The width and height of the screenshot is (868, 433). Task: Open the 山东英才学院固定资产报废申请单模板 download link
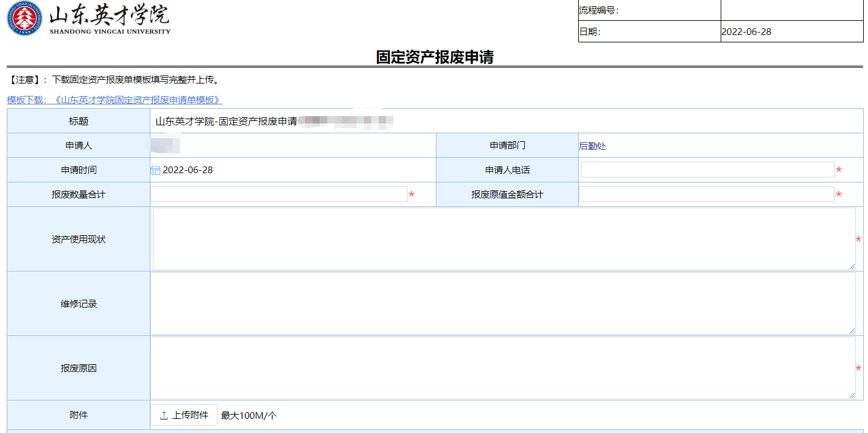114,99
